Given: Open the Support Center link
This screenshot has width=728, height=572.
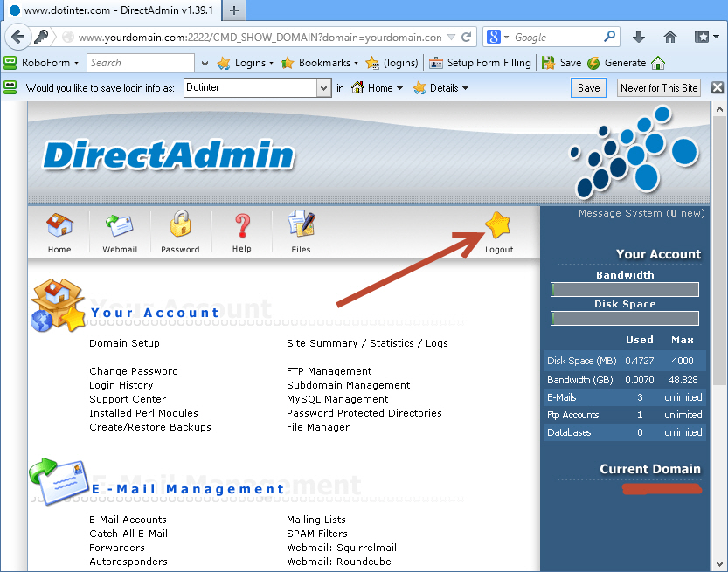Looking at the screenshot, I should coord(128,399).
